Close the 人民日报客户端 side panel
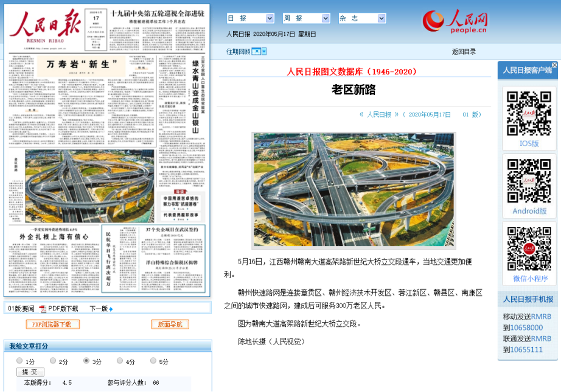This screenshot has width=561, height=392. (x=554, y=65)
